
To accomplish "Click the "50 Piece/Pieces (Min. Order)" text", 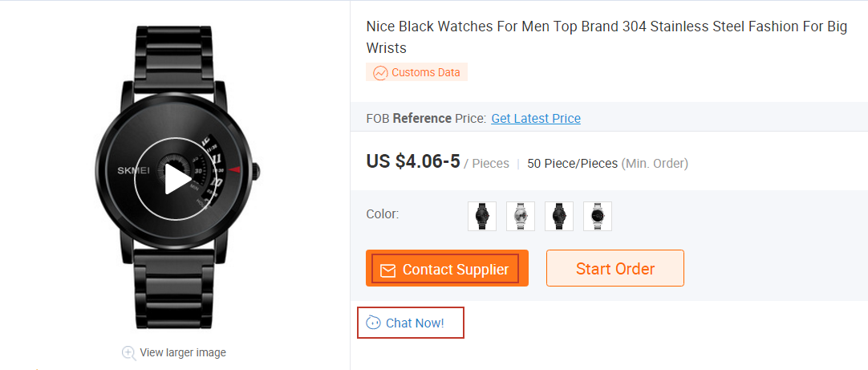I will [607, 164].
